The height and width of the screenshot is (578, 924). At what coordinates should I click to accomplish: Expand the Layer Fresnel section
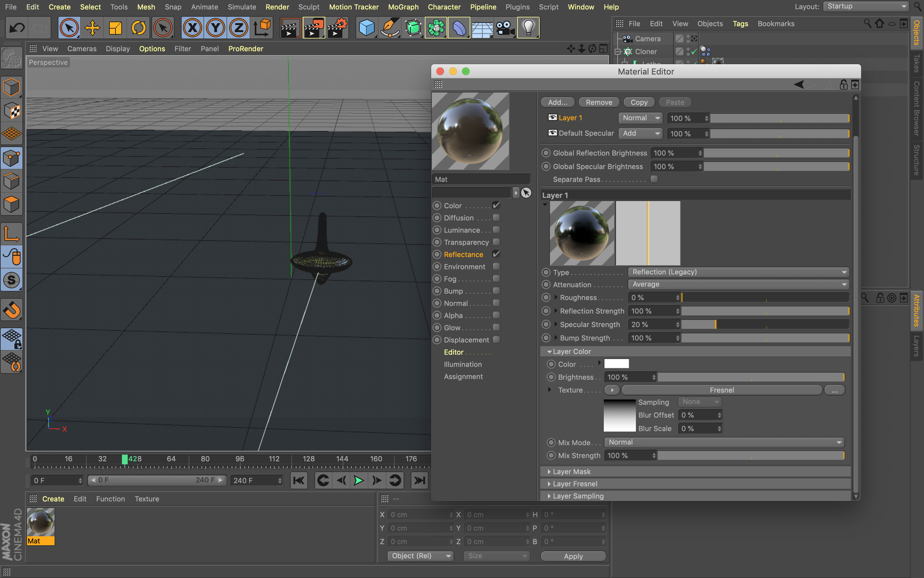pos(695,484)
